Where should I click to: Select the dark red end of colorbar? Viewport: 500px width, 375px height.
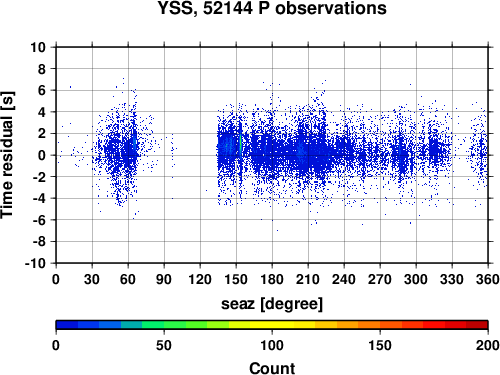coord(477,325)
